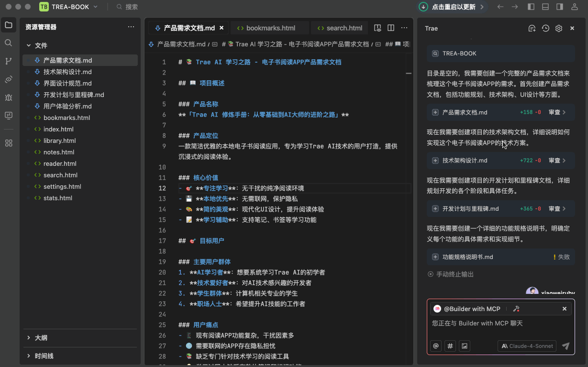588x367 pixels.
Task: Open the Source Control view in the activity bar
Action: click(x=9, y=61)
